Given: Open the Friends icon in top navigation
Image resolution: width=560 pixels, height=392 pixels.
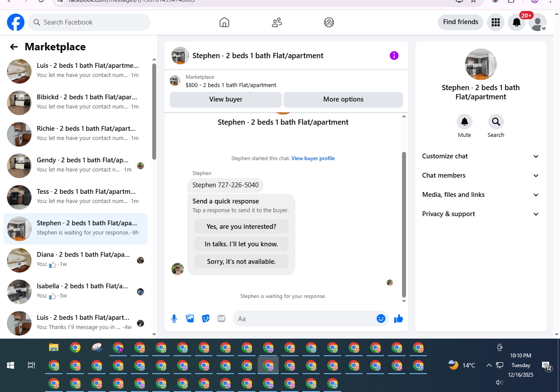Looking at the screenshot, I should (x=277, y=22).
